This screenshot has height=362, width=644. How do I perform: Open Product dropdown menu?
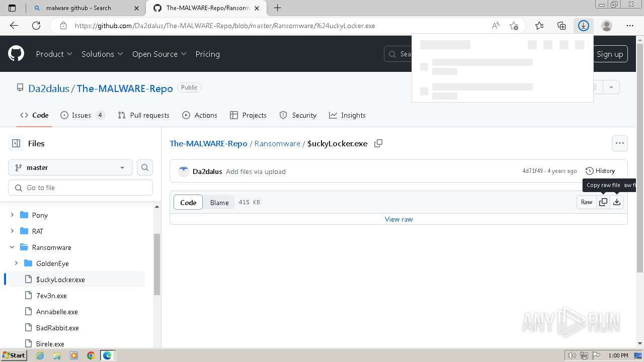(x=54, y=54)
